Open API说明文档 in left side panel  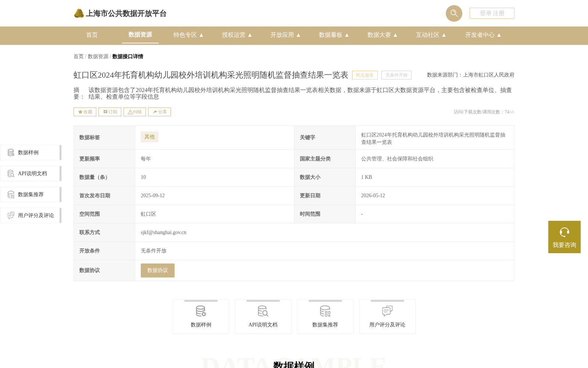tap(31, 174)
